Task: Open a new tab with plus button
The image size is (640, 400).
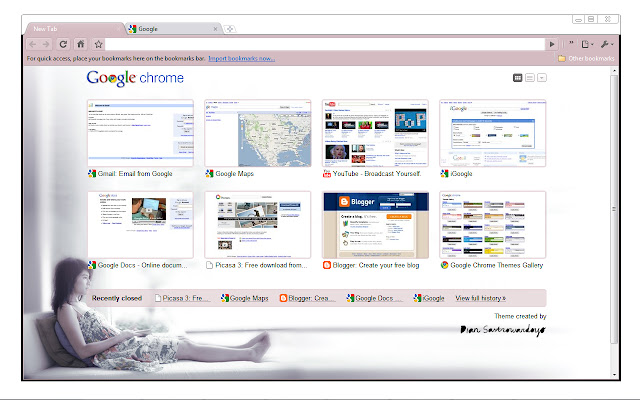Action: tap(230, 29)
